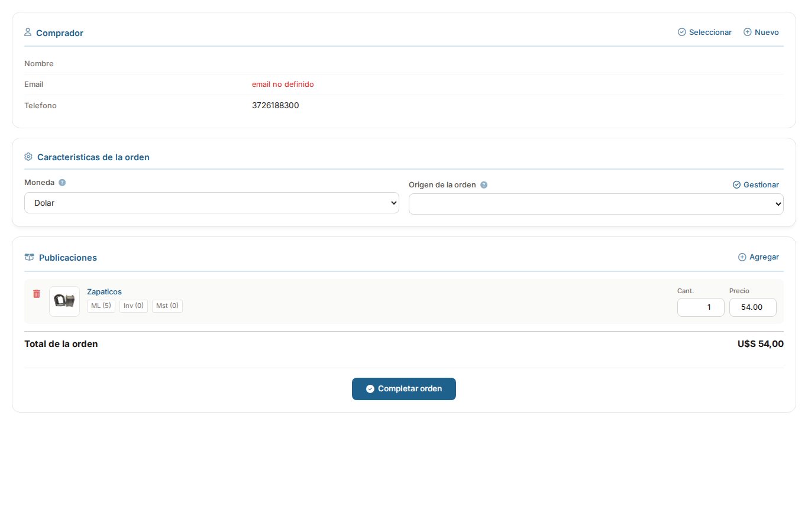
Task: Click the circled plus icon beside Nuevo
Action: point(746,32)
